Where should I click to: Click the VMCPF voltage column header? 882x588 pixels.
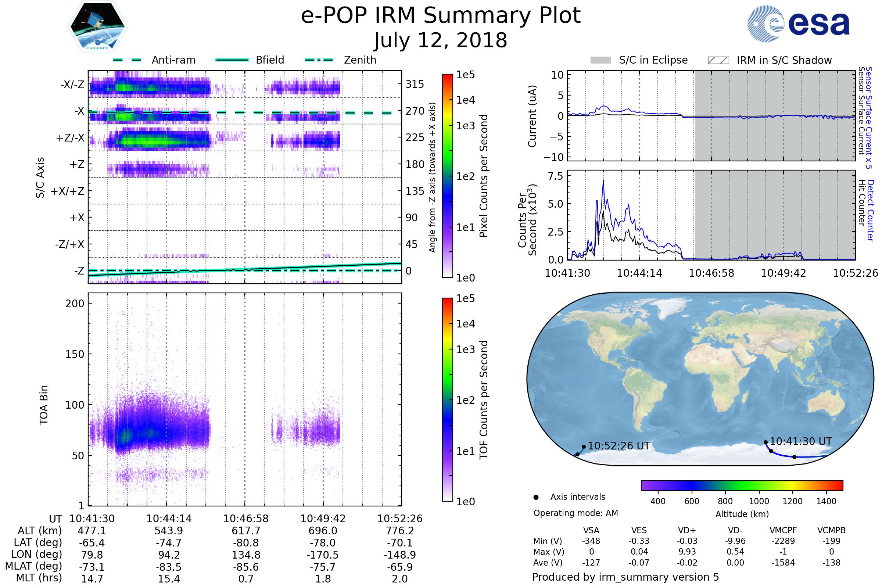[x=783, y=530]
